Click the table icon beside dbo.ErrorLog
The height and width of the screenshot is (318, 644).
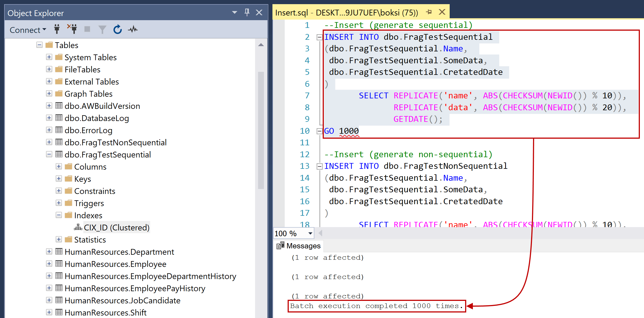59,130
